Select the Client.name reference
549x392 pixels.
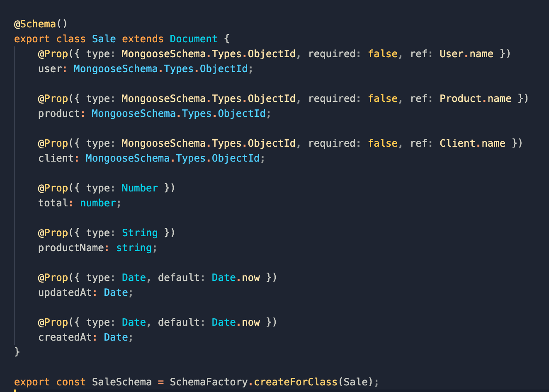[472, 143]
